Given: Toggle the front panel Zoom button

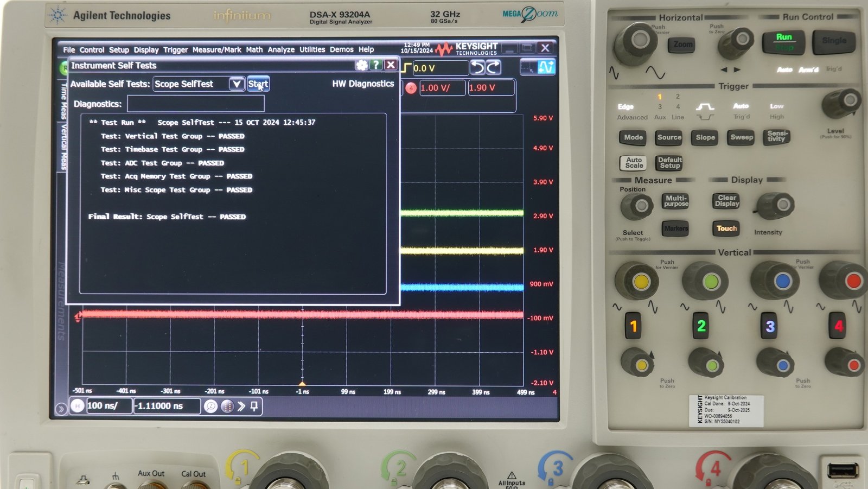Looking at the screenshot, I should (682, 45).
